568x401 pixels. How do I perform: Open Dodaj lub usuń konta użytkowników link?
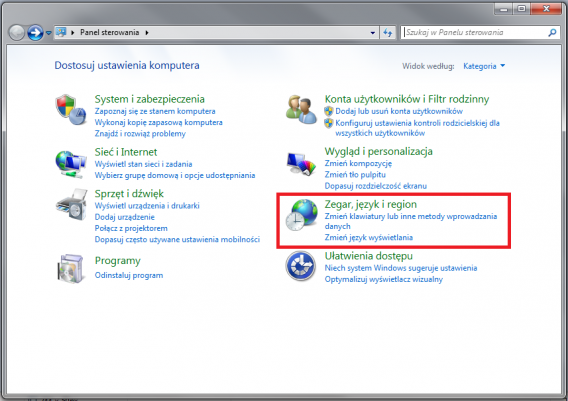399,111
